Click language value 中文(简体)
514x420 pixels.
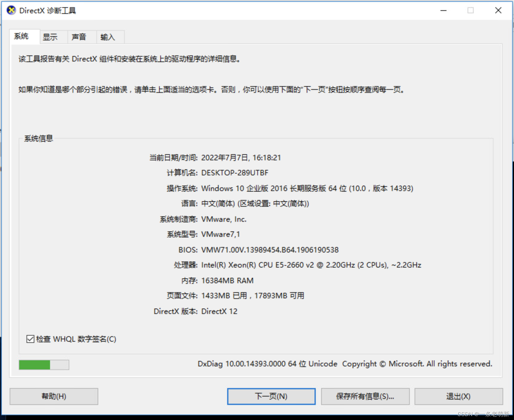pyautogui.click(x=255, y=204)
